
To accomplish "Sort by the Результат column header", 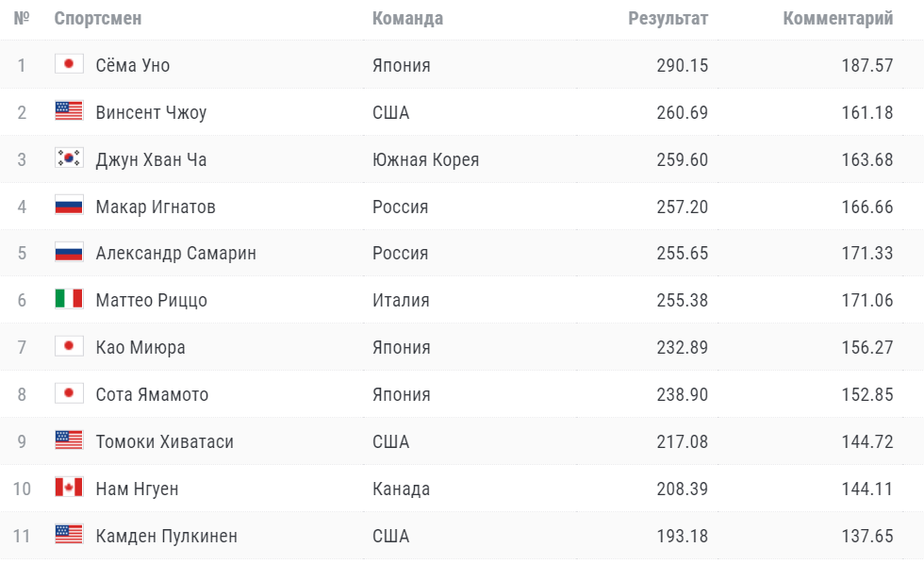I will (668, 19).
